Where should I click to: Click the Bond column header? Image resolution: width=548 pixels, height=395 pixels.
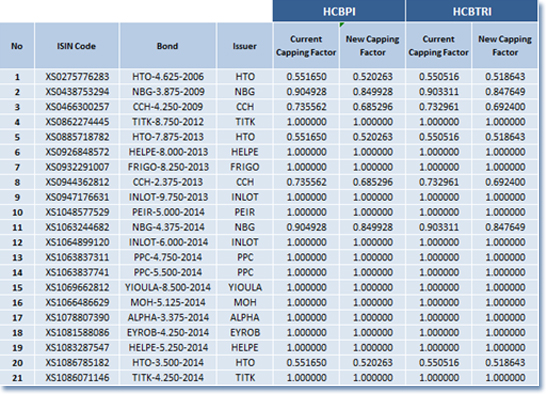tap(167, 46)
